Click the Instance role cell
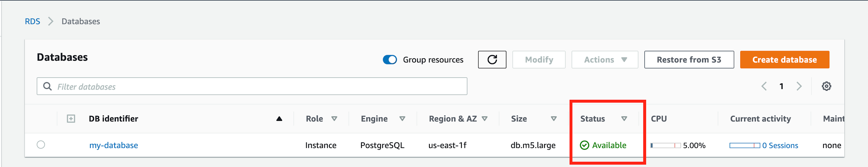Screen dimensions: 868x167 [321, 146]
